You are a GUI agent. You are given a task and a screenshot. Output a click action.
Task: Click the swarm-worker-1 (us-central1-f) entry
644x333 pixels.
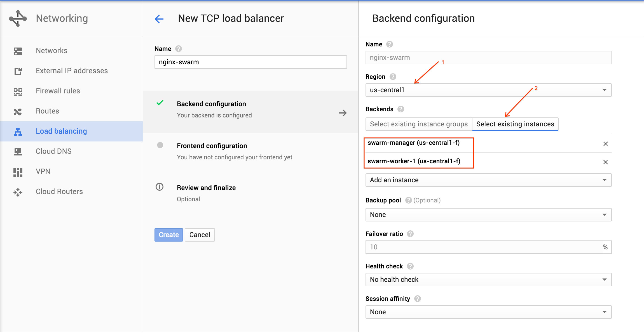point(414,161)
